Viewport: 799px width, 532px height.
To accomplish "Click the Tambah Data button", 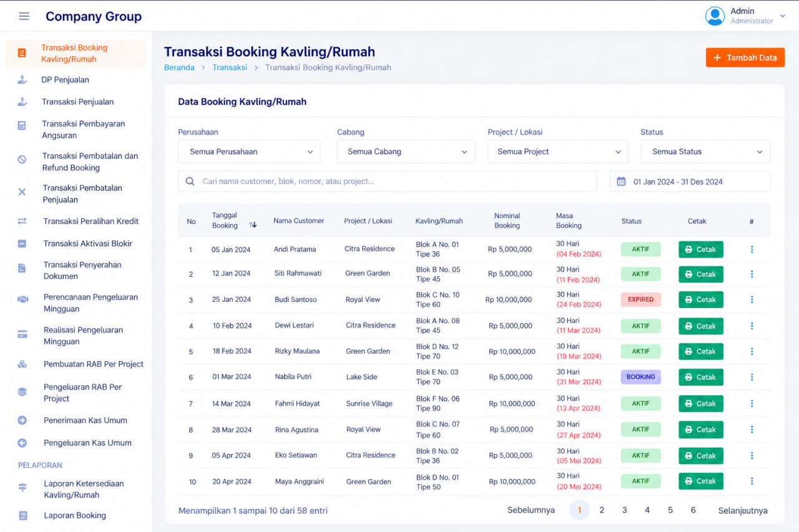I will (x=745, y=57).
